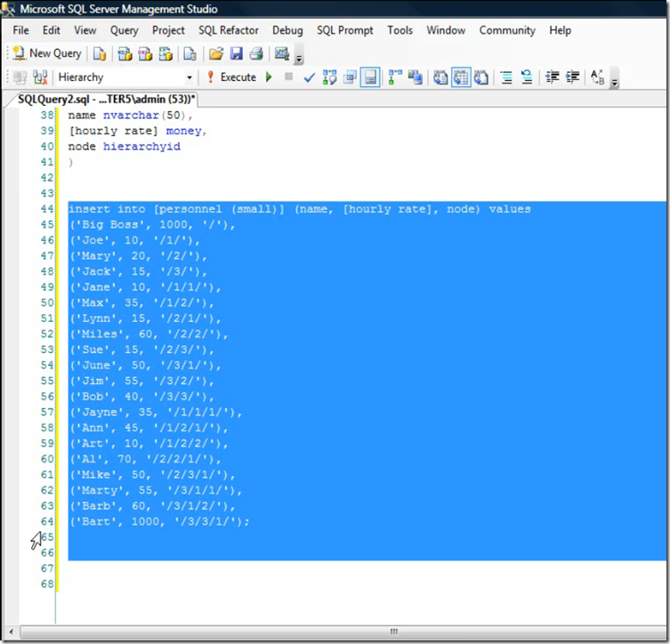Open the Activity Monitor icon
The image size is (670, 644).
click(x=281, y=53)
